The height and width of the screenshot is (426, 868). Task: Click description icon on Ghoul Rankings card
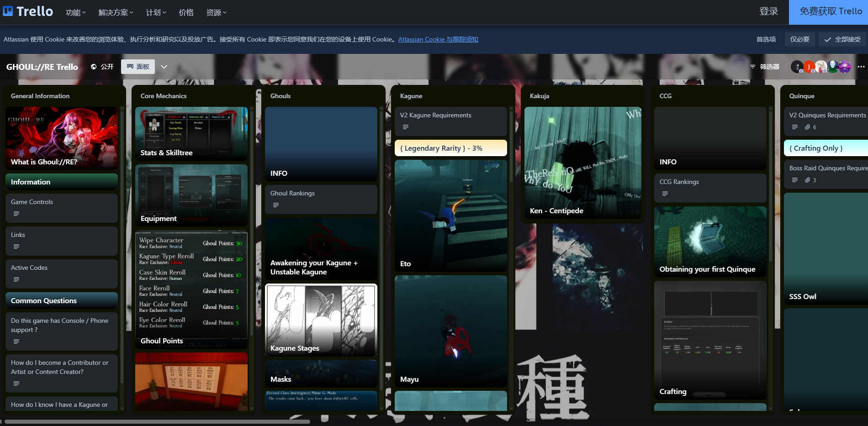point(276,205)
